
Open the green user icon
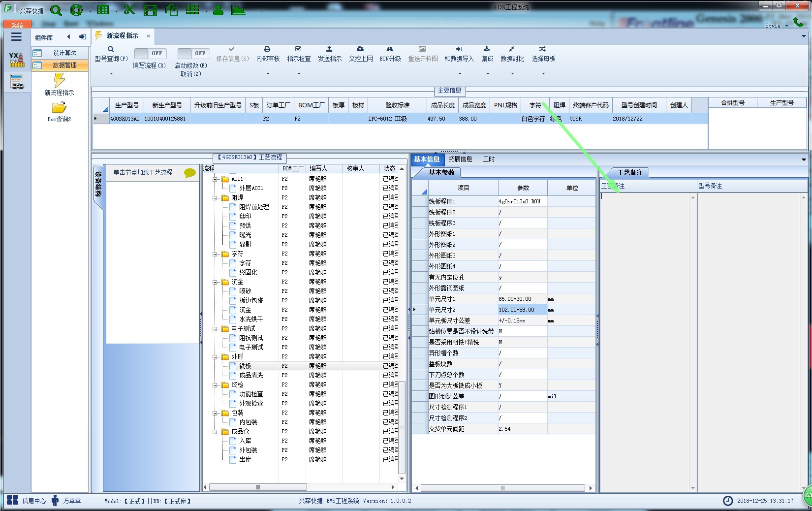[x=219, y=10]
